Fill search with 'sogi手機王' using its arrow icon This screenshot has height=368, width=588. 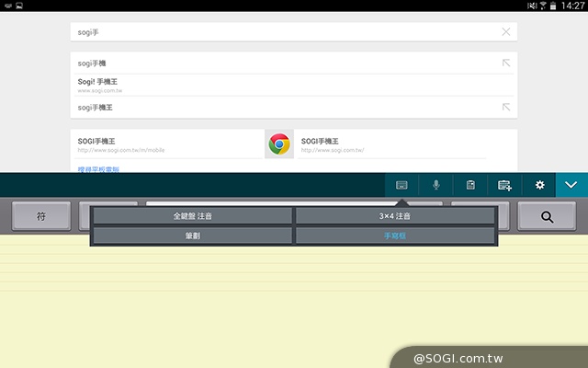point(506,107)
